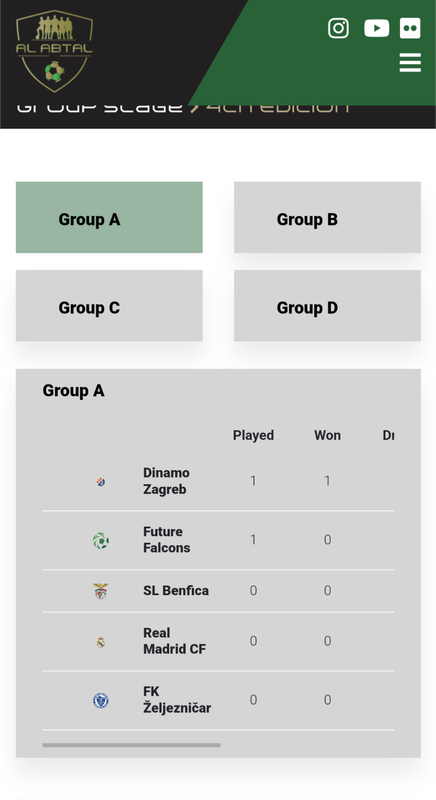Image resolution: width=436 pixels, height=800 pixels.
Task: Click the table's horizontal scrollbar
Action: [132, 745]
